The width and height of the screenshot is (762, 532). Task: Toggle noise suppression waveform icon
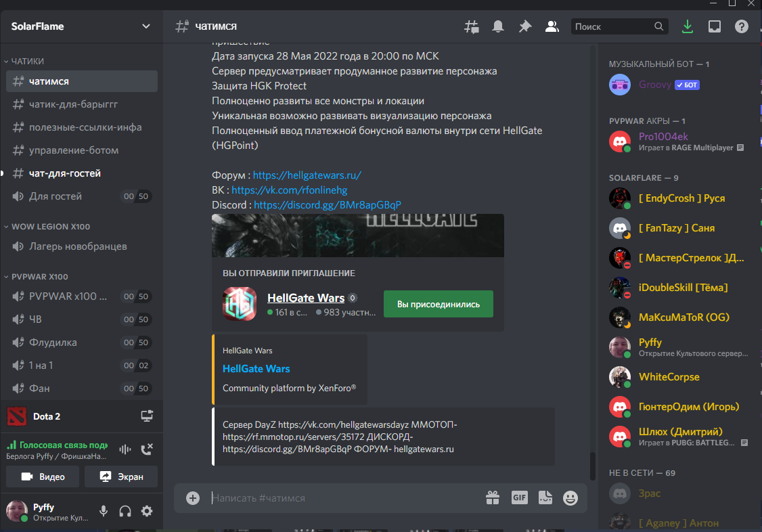(125, 449)
